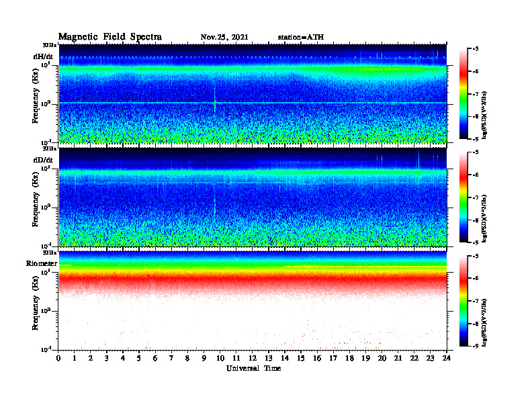
Task: Click hour 22 on the Universal Time axis
Action: 414,359
